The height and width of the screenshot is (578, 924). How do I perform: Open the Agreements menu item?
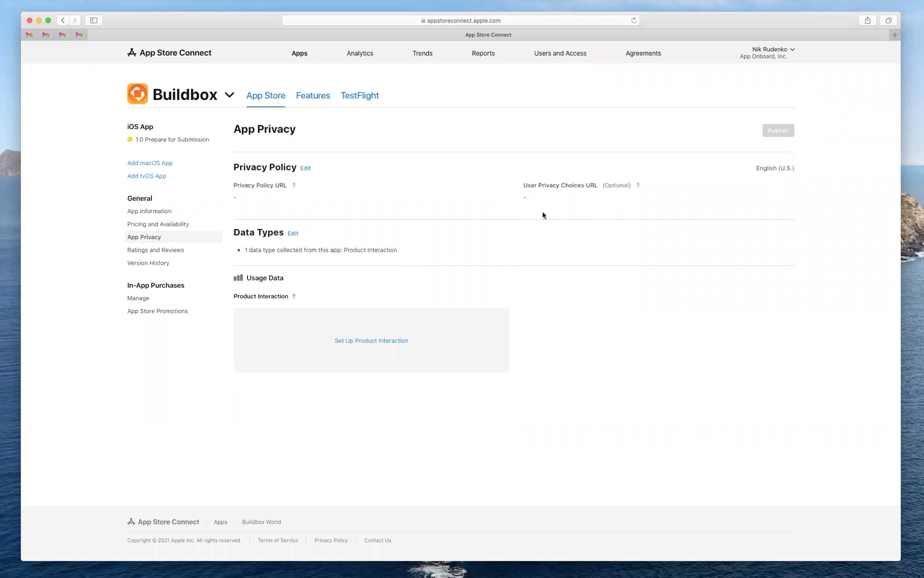[643, 53]
